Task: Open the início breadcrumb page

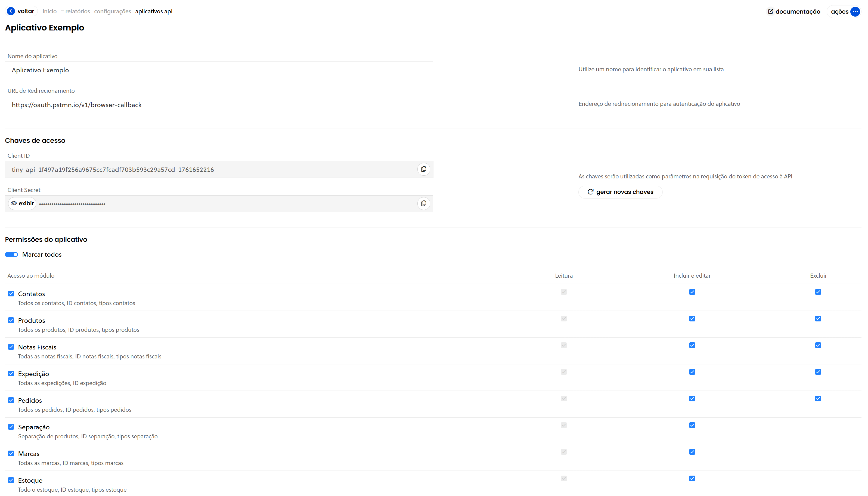Action: [x=49, y=11]
